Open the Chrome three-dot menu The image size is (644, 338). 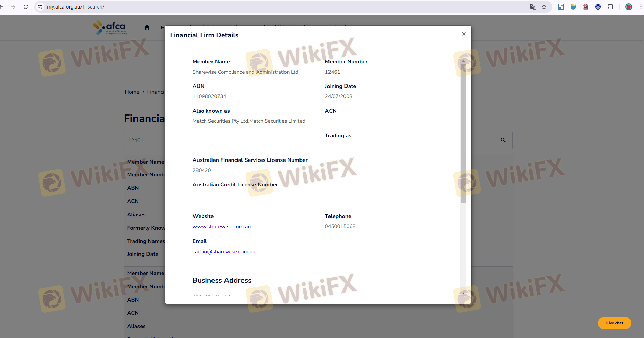(x=641, y=7)
